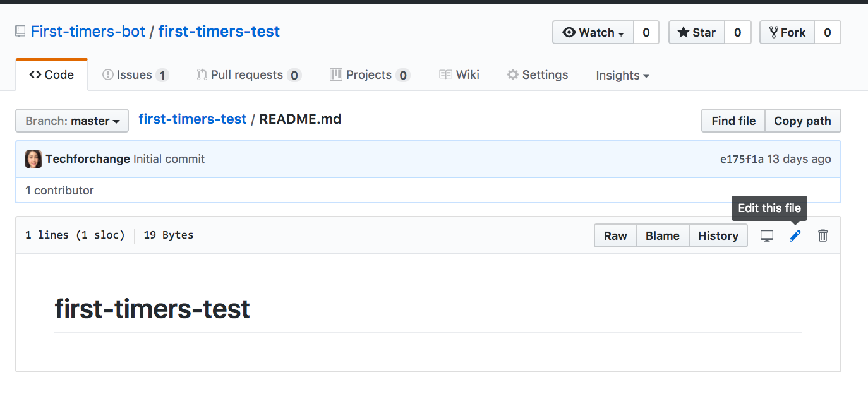
Task: Show file History
Action: point(718,235)
